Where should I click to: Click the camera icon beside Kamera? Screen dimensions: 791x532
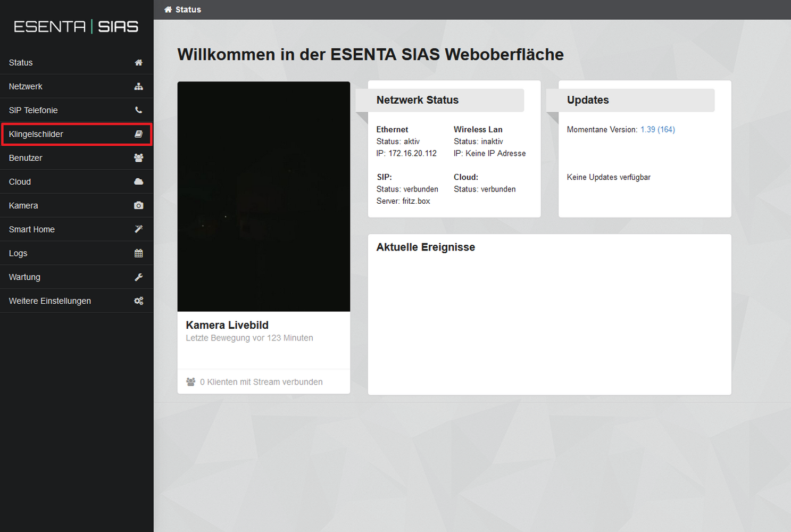coord(138,205)
